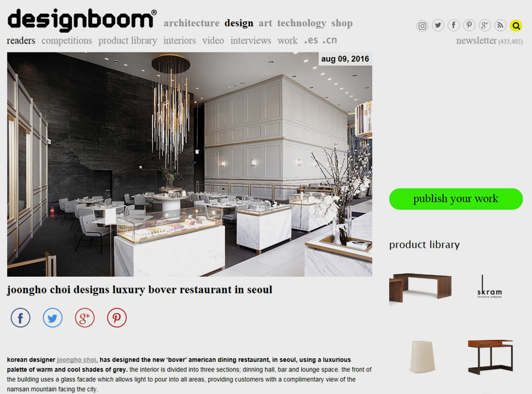The height and width of the screenshot is (394, 532).
Task: Open the RSS feed icon
Action: click(500, 25)
